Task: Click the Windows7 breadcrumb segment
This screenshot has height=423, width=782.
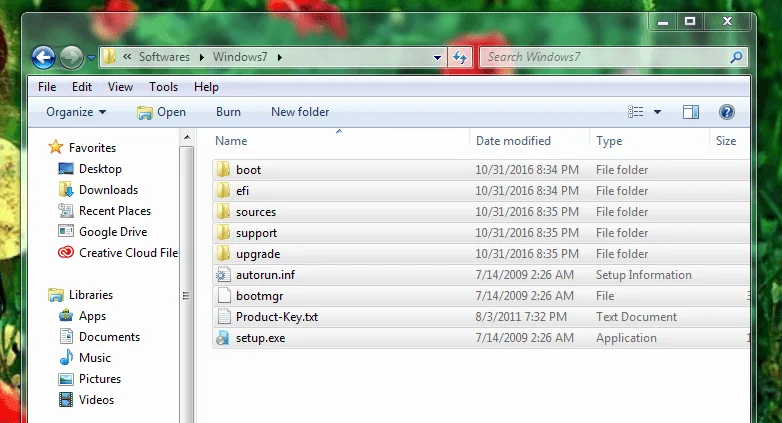Action: [x=240, y=57]
